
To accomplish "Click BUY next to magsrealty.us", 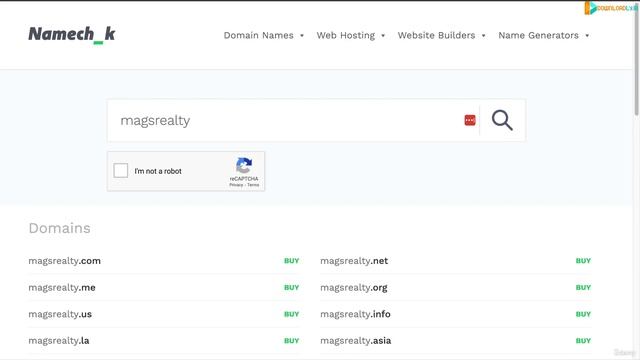I will coord(291,314).
